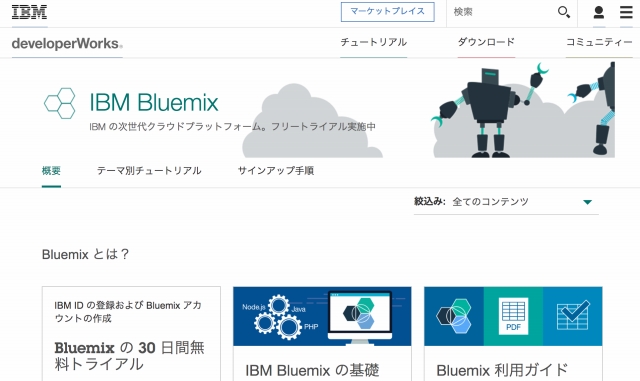Click the checkmark spreadsheet icon
Image resolution: width=640 pixels, height=381 pixels.
coord(573,316)
